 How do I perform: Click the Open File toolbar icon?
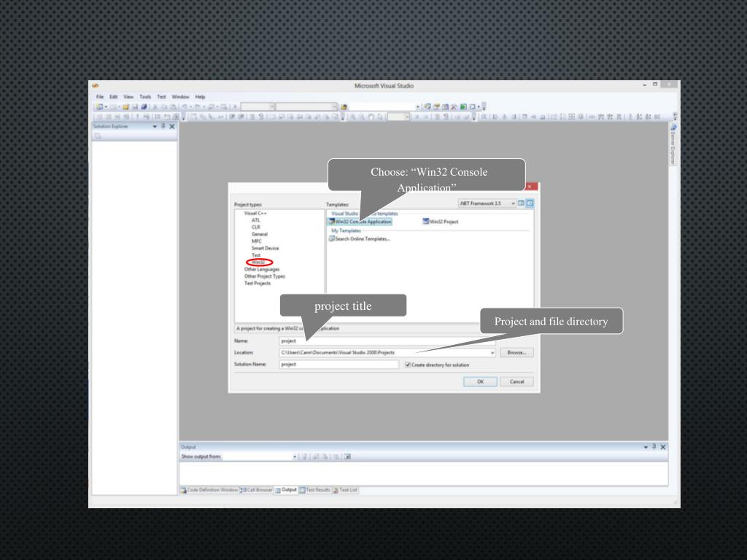[x=125, y=106]
